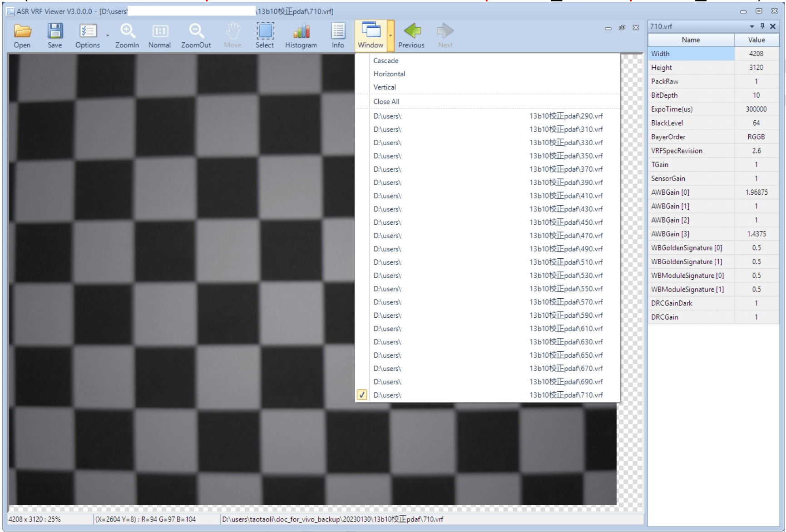Screen dimensions: 786x532
Task: Choose Close All in Window menu
Action: [386, 102]
